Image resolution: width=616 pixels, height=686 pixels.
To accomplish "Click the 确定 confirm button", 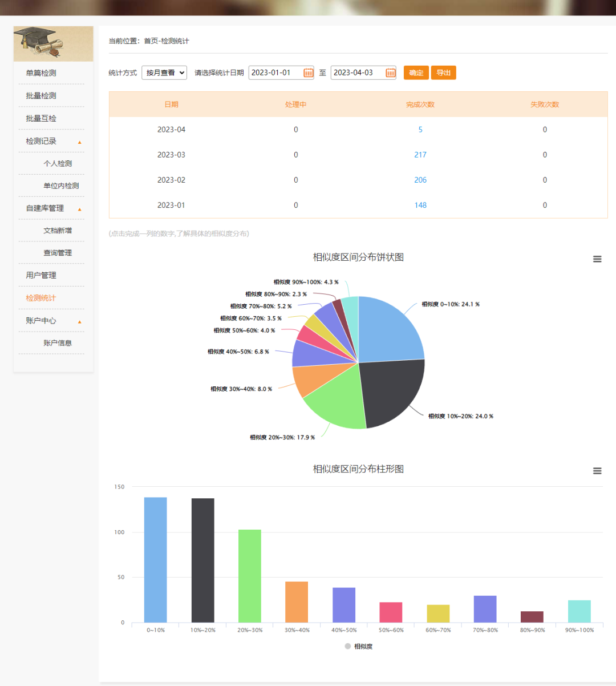I will (416, 72).
